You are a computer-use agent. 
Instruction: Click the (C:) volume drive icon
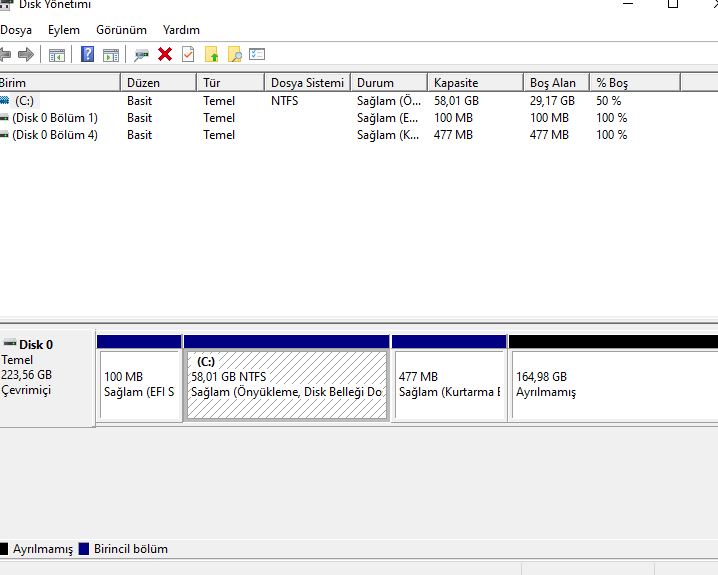click(5, 100)
